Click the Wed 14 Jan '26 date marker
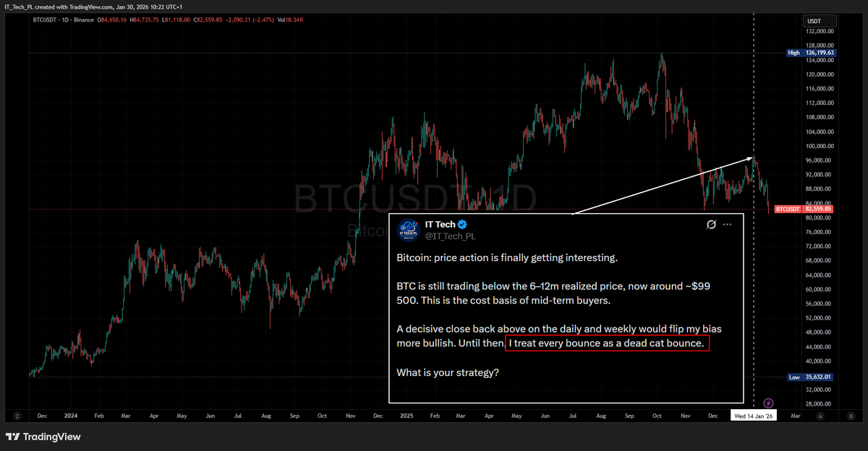 (x=754, y=416)
